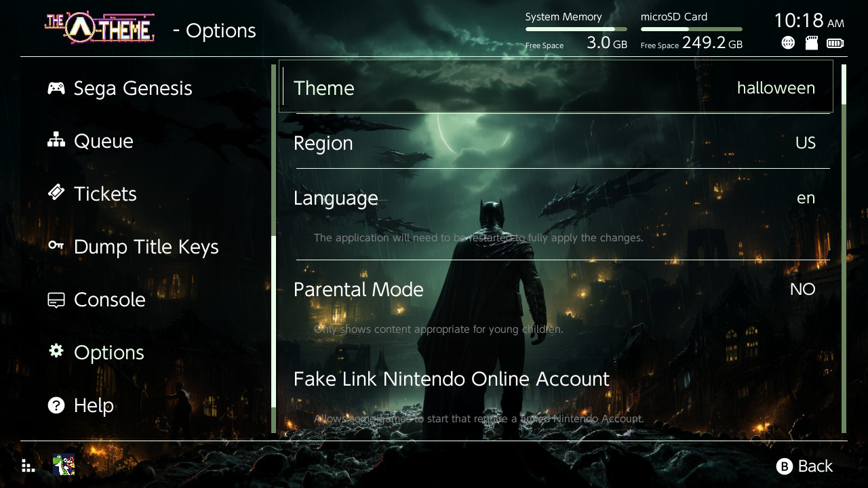Click the '- Options' page title
This screenshot has height=488, width=868.
tap(214, 30)
